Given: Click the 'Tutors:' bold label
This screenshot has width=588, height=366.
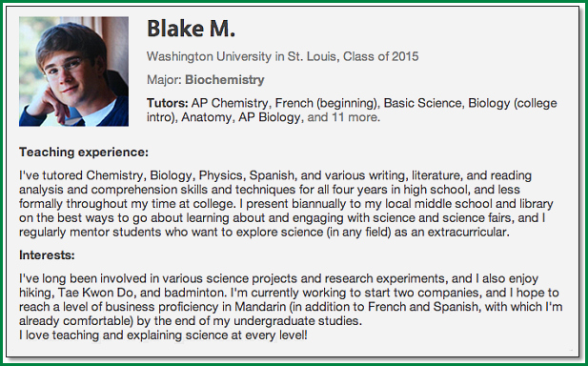Looking at the screenshot, I should (167, 103).
